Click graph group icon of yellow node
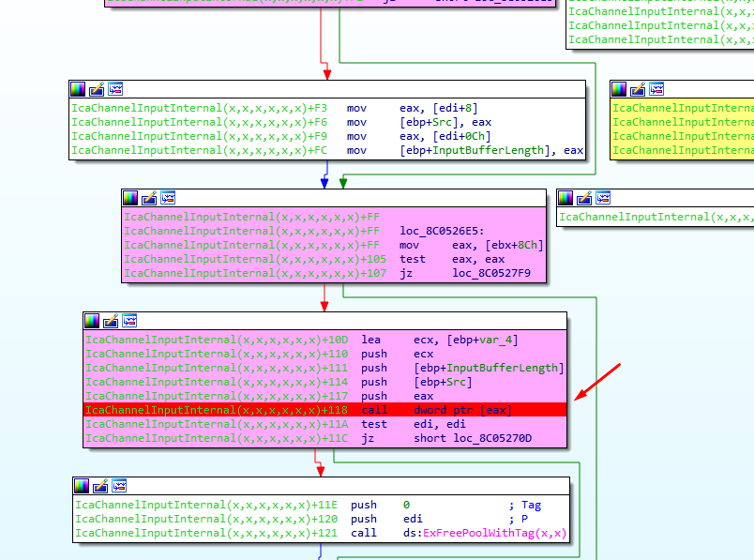 656,89
